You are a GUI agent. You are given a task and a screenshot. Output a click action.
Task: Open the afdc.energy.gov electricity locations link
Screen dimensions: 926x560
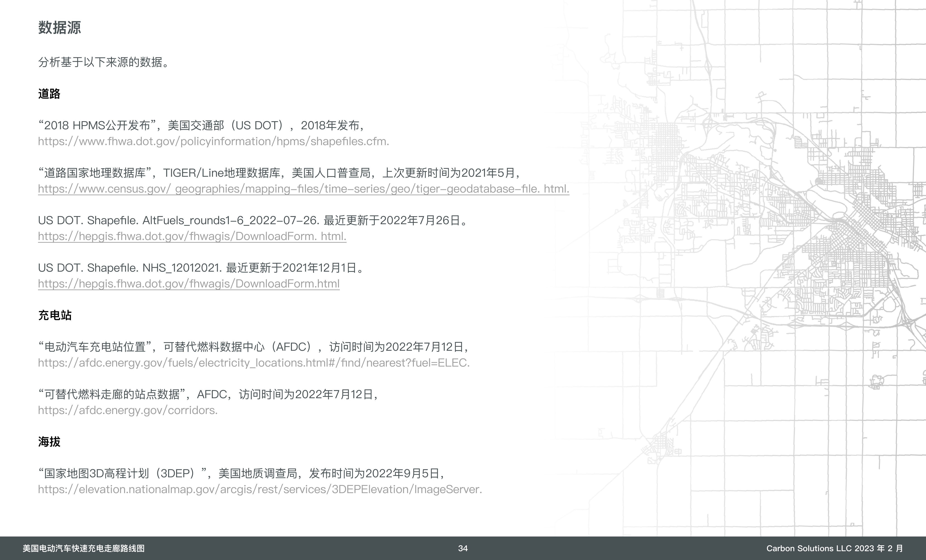(254, 363)
